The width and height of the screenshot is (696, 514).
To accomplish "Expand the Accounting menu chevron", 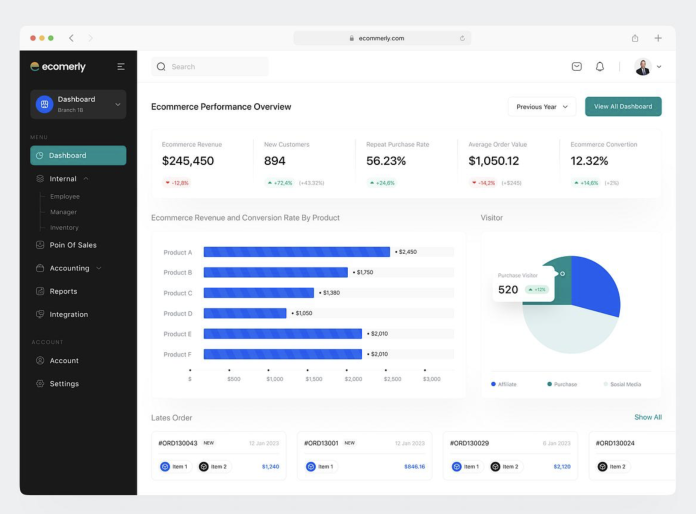I will pos(99,268).
